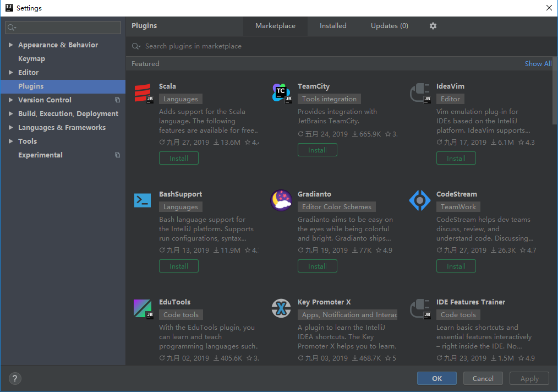Install the Scala plugin

[179, 159]
